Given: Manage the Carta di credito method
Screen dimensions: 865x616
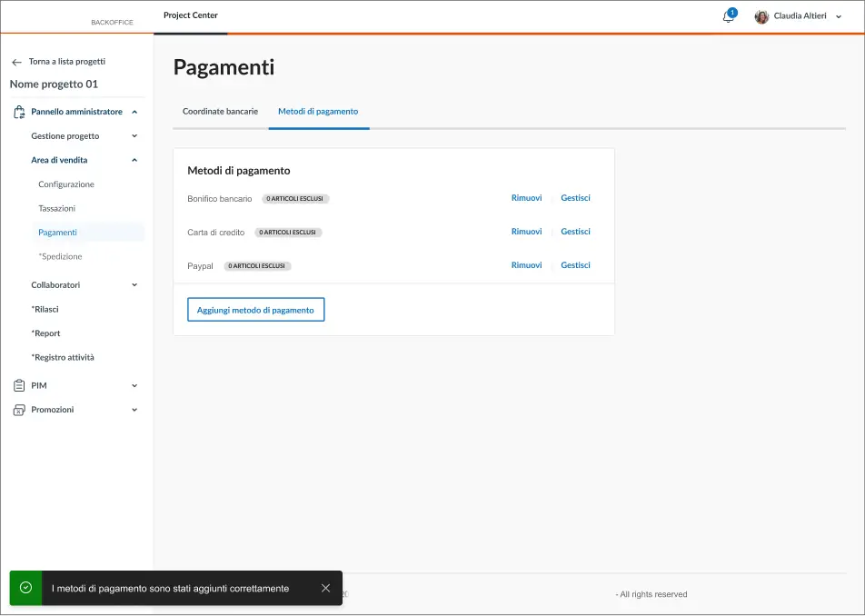Looking at the screenshot, I should coord(575,232).
